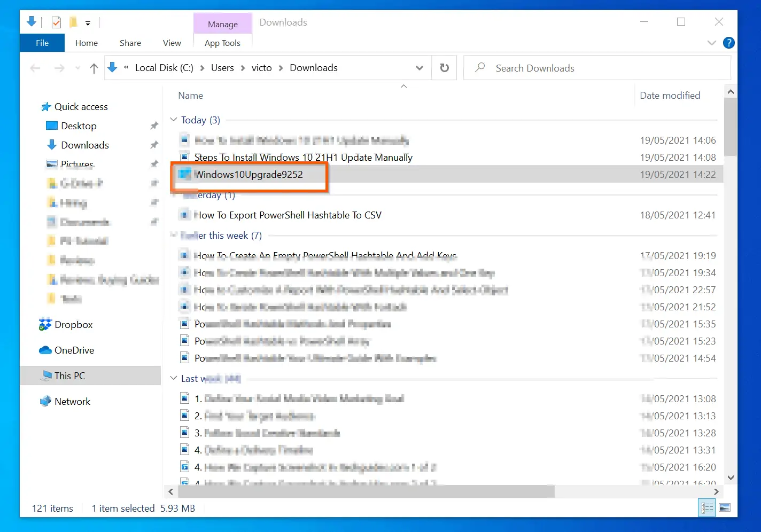Image resolution: width=761 pixels, height=532 pixels.
Task: Sort by the Date modified column
Action: pyautogui.click(x=670, y=96)
